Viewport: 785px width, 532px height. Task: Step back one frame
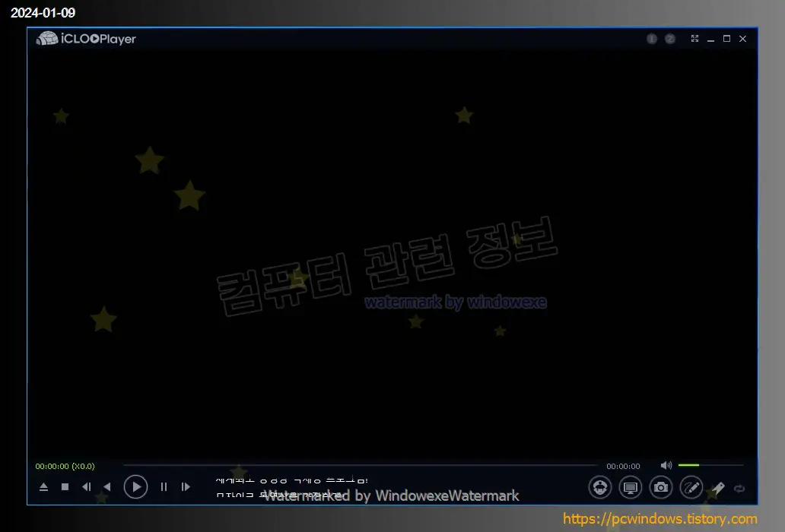tap(87, 487)
